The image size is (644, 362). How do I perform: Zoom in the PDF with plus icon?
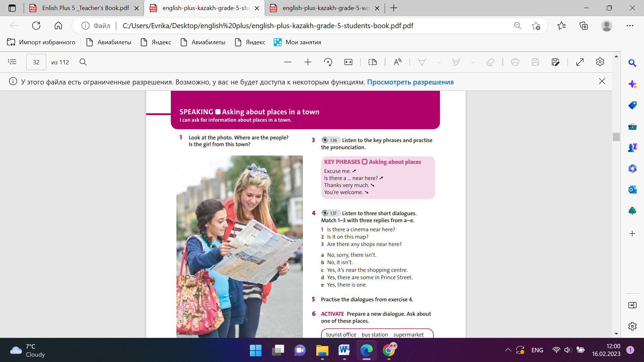(x=308, y=62)
